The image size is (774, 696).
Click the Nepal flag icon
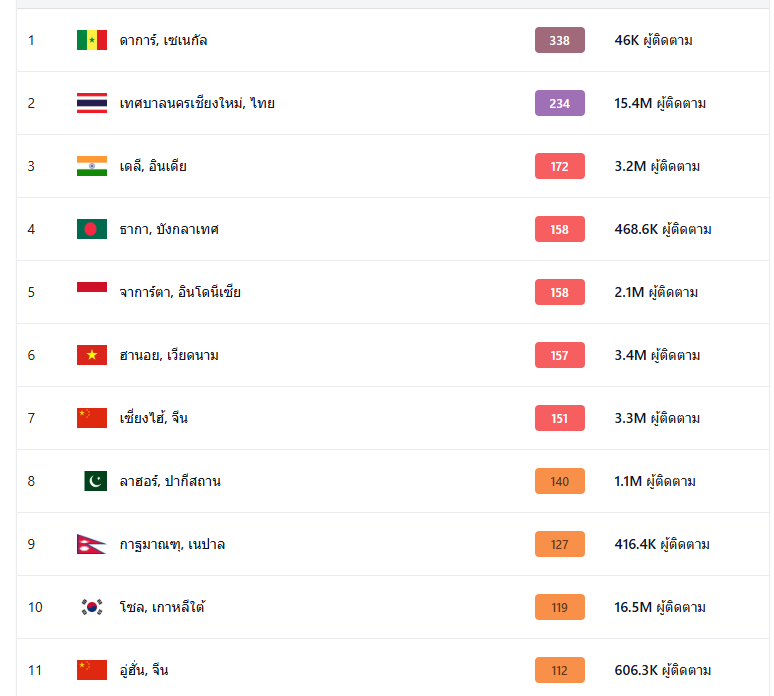pyautogui.click(x=91, y=544)
